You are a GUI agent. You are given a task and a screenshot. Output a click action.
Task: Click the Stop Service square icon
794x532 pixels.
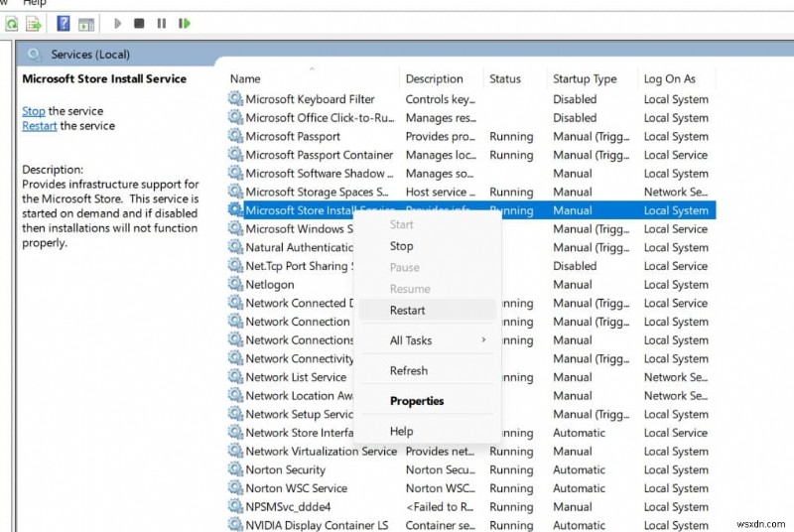(x=139, y=23)
